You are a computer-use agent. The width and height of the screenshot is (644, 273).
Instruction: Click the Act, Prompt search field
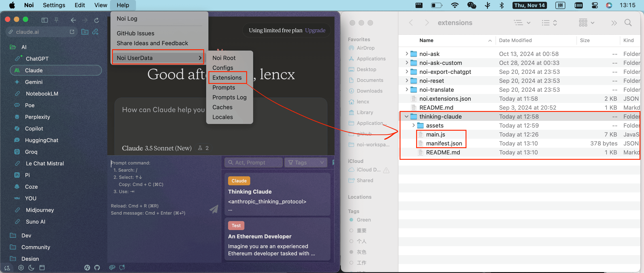(254, 162)
